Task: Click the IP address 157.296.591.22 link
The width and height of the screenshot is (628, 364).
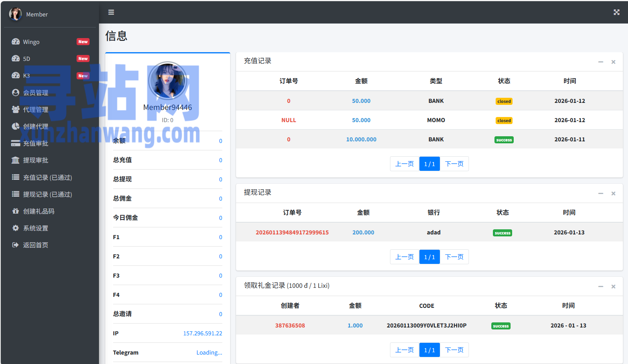Action: (x=202, y=333)
